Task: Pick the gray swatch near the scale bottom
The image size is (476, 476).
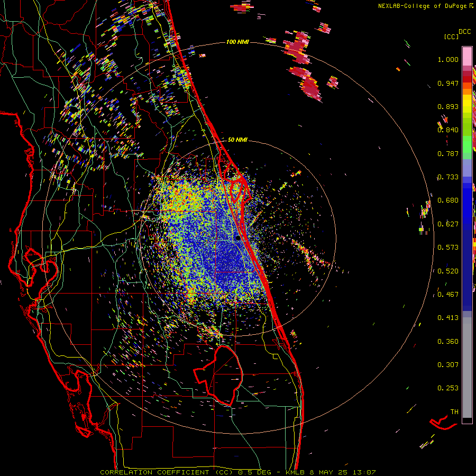Action: pos(467,368)
